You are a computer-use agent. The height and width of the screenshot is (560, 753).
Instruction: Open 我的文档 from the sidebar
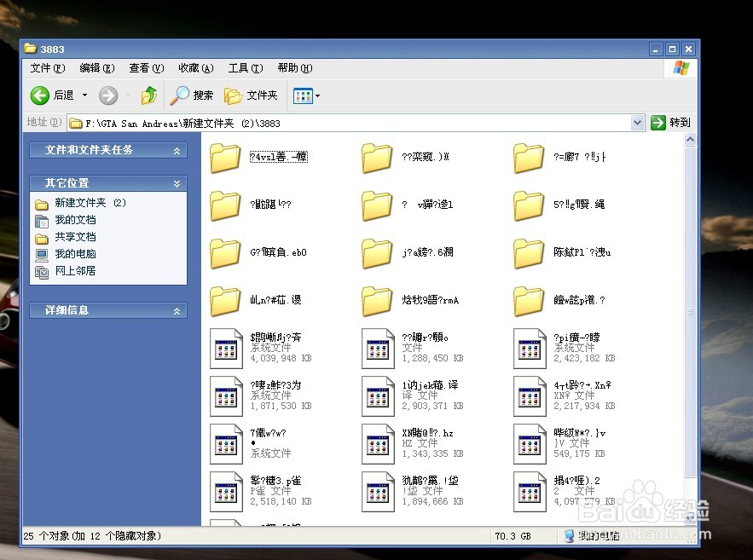tap(75, 220)
